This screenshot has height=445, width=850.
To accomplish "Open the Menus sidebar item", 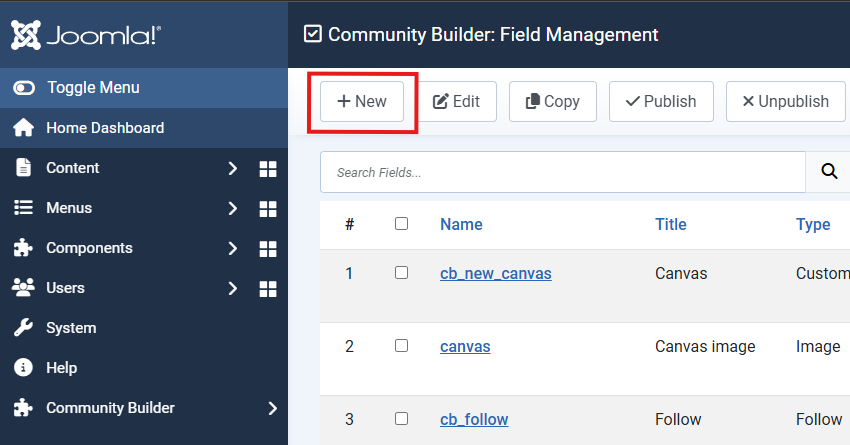I will 69,208.
